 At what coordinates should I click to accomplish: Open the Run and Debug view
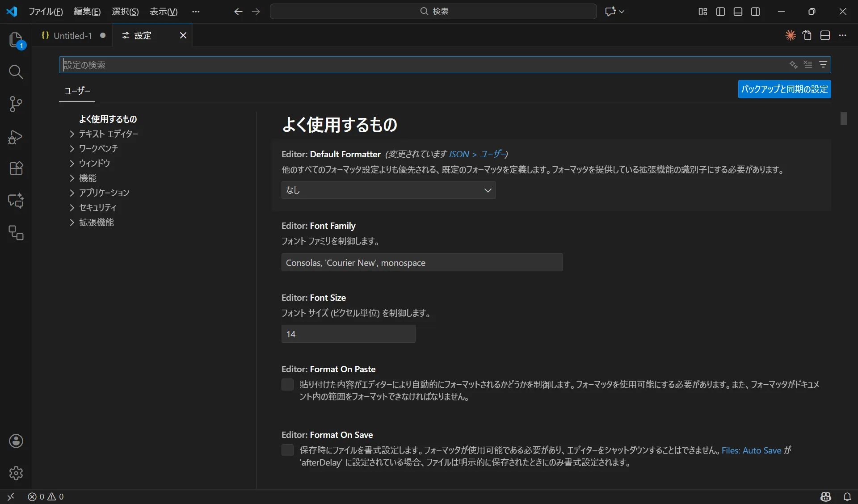(x=16, y=137)
